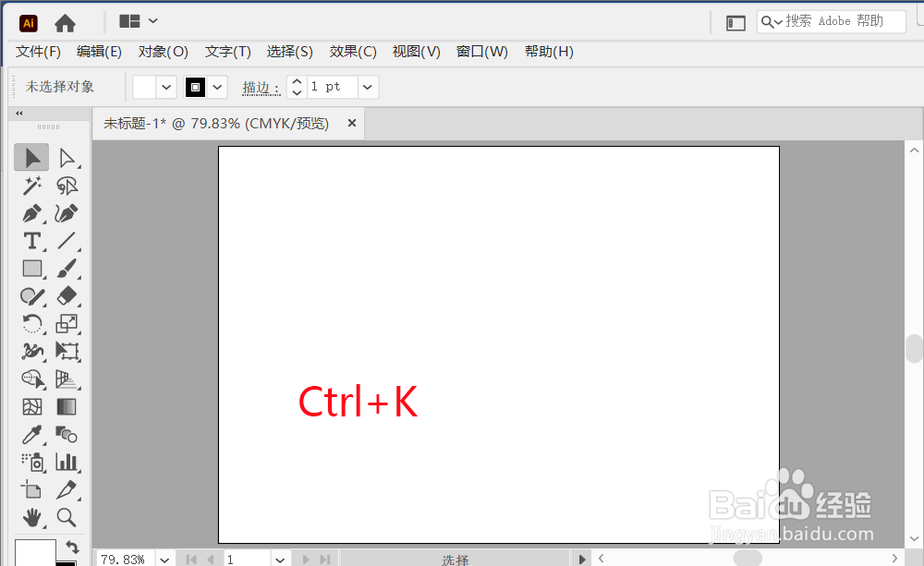Image resolution: width=924 pixels, height=566 pixels.
Task: Open the 窗口(W) menu
Action: point(482,52)
